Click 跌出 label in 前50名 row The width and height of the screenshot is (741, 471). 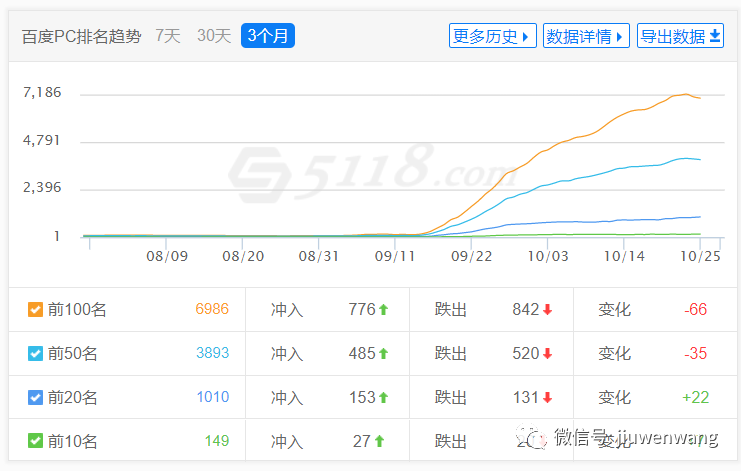(x=451, y=354)
